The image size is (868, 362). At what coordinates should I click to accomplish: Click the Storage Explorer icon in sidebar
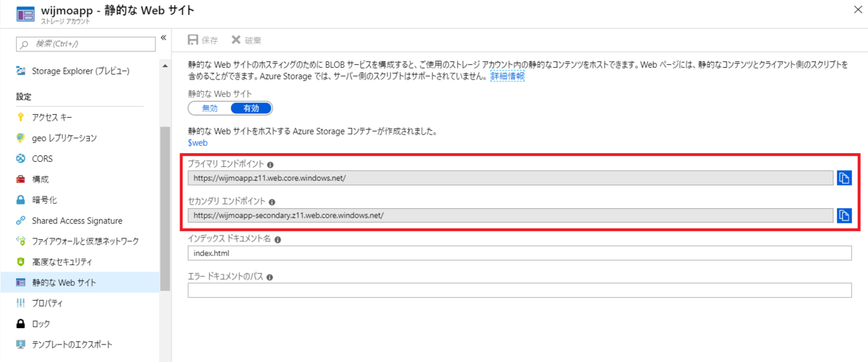pyautogui.click(x=20, y=71)
